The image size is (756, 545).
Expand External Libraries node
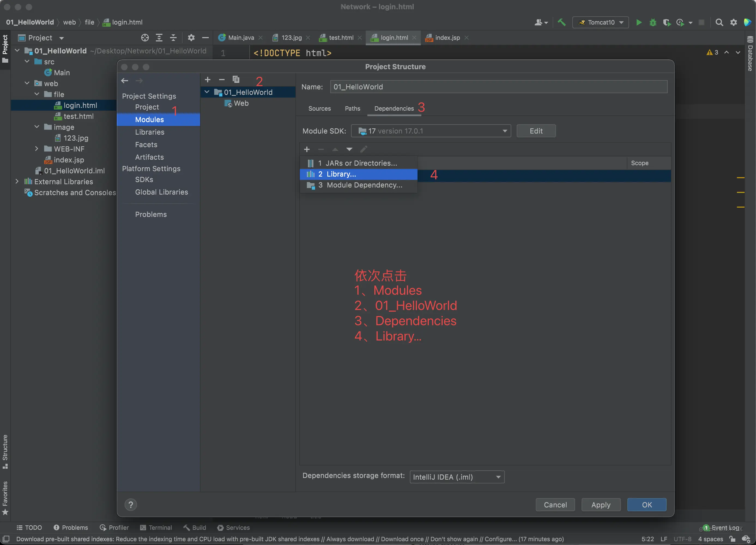[x=17, y=181]
